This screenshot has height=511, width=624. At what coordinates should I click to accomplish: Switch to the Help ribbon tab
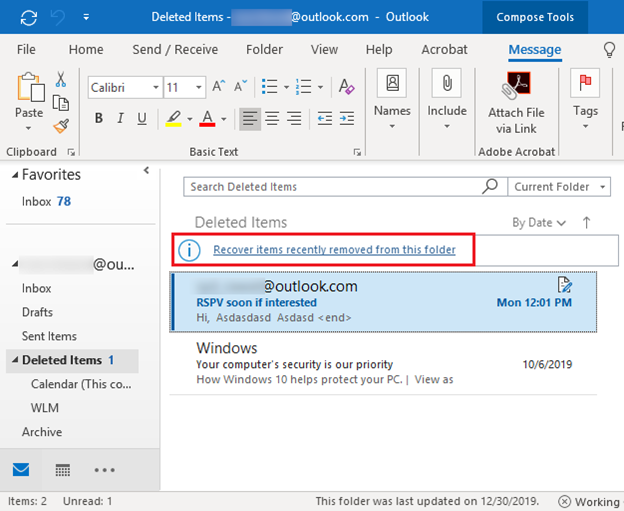point(379,49)
